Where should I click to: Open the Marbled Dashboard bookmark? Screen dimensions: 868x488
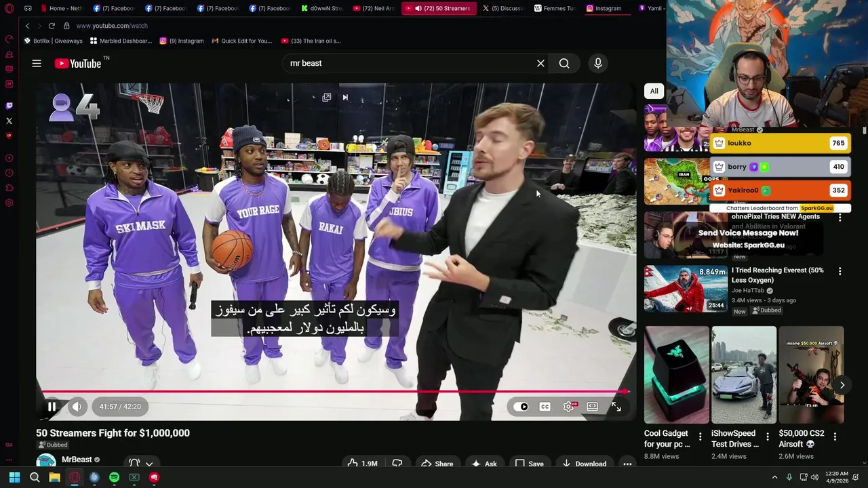121,41
